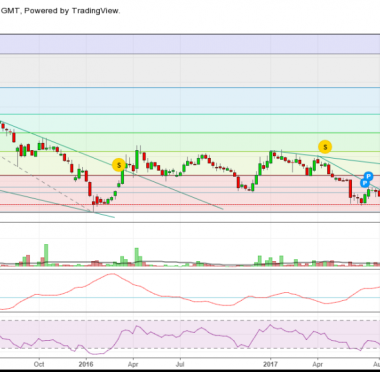380x372 pixels.
Task: Click the yellow S marker near April 2017
Action: click(325, 147)
